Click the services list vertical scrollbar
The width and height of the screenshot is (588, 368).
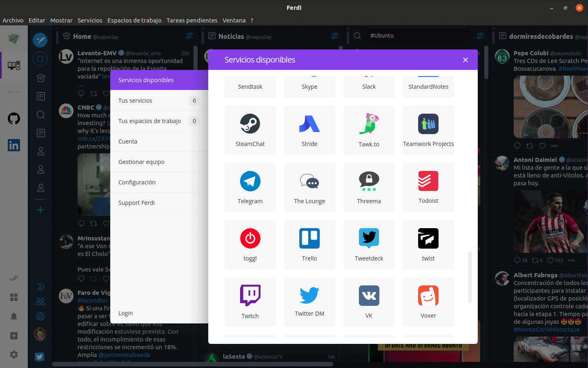(x=470, y=277)
